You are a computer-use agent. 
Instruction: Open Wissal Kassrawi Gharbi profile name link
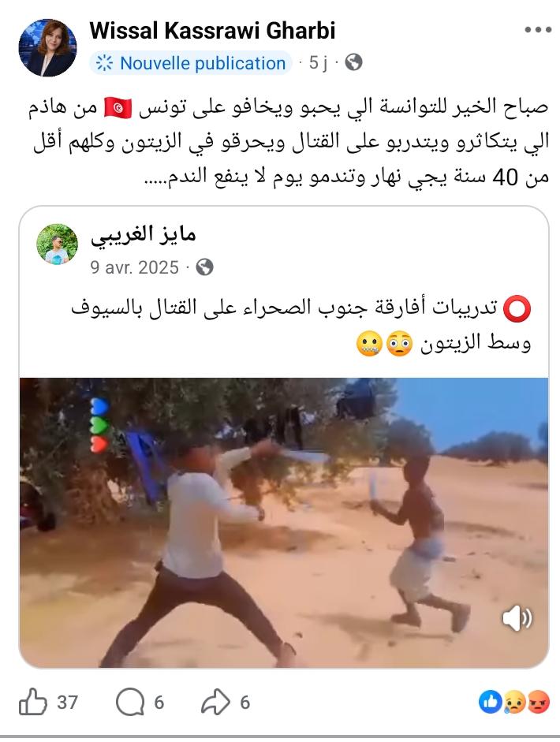point(212,31)
